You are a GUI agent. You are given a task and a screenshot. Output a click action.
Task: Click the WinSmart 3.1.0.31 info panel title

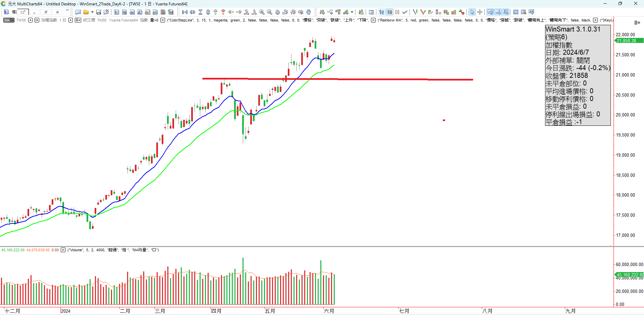[573, 29]
